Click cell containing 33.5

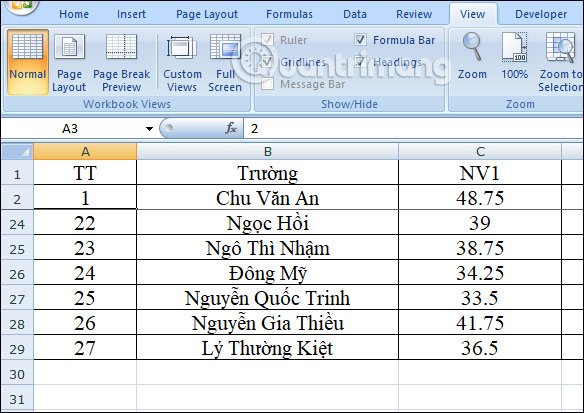(480, 298)
